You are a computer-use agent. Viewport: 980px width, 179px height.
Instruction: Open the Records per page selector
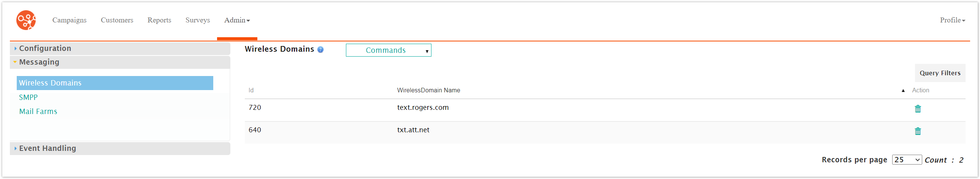(906, 160)
